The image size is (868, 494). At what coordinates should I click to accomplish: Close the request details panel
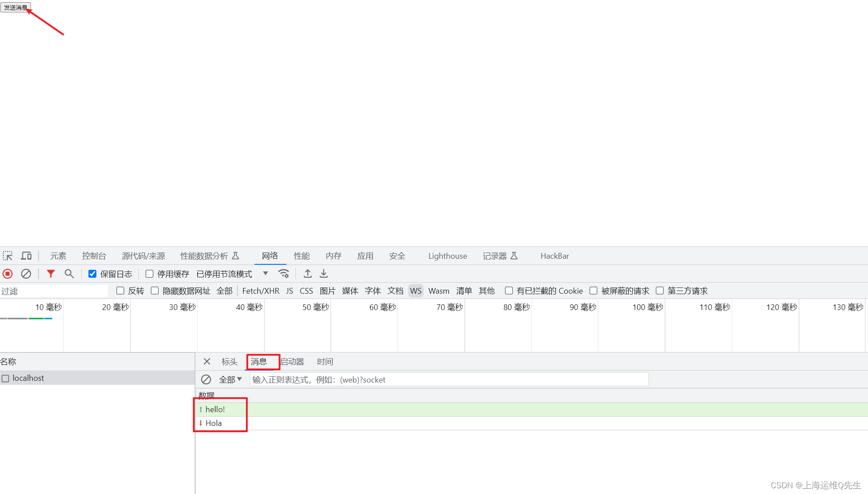click(x=206, y=361)
